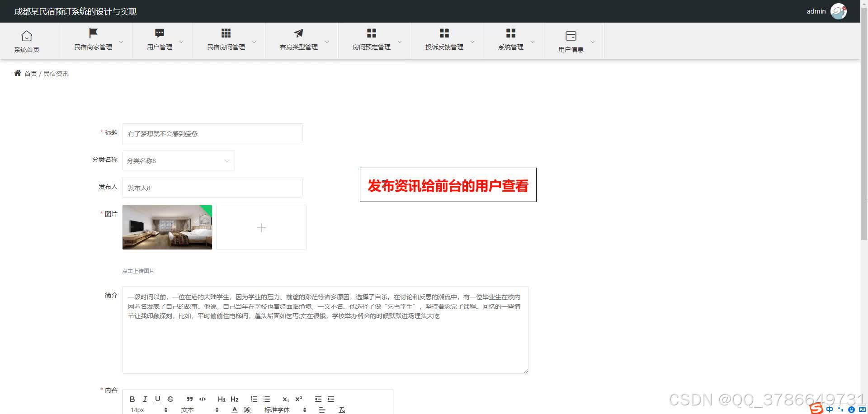Screen dimensions: 868x414
Task: Click the 标题 input field
Action: coord(212,133)
